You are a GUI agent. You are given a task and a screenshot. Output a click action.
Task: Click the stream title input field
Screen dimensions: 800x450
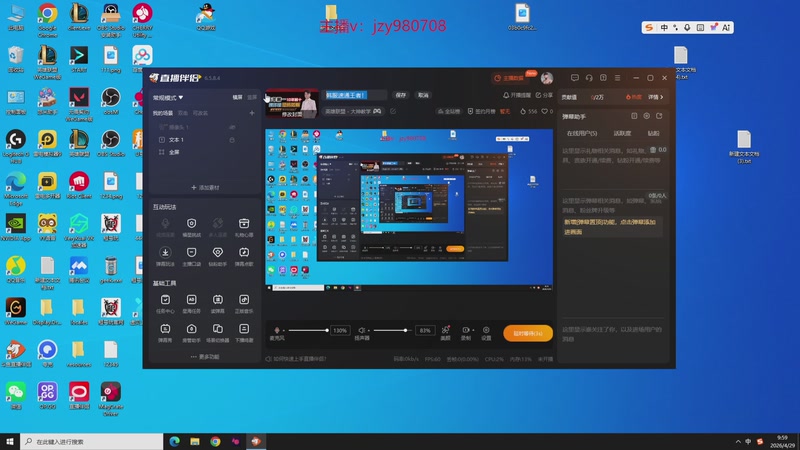pyautogui.click(x=356, y=95)
